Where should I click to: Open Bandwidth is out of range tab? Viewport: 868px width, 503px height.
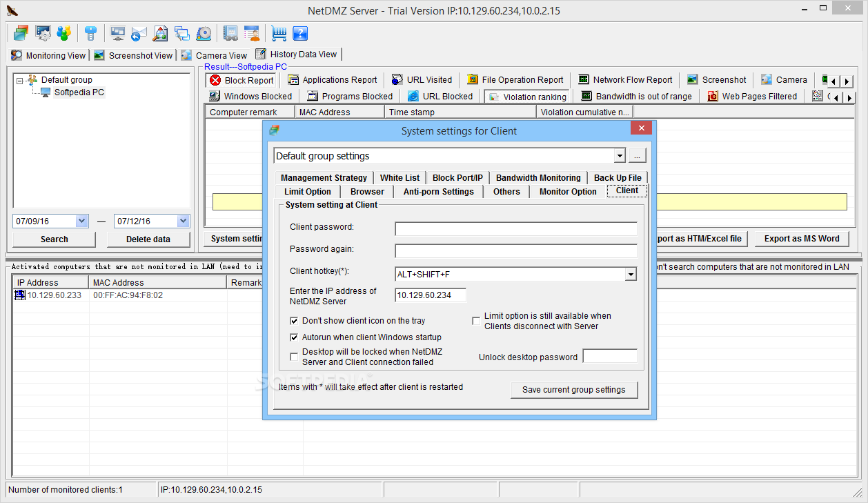pyautogui.click(x=636, y=97)
